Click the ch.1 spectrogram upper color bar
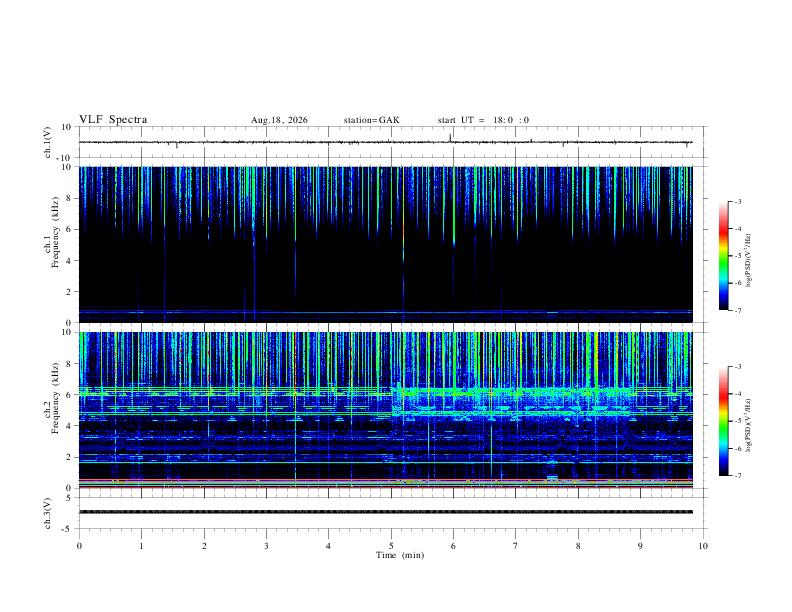This screenshot has height=612, width=792. tap(723, 256)
